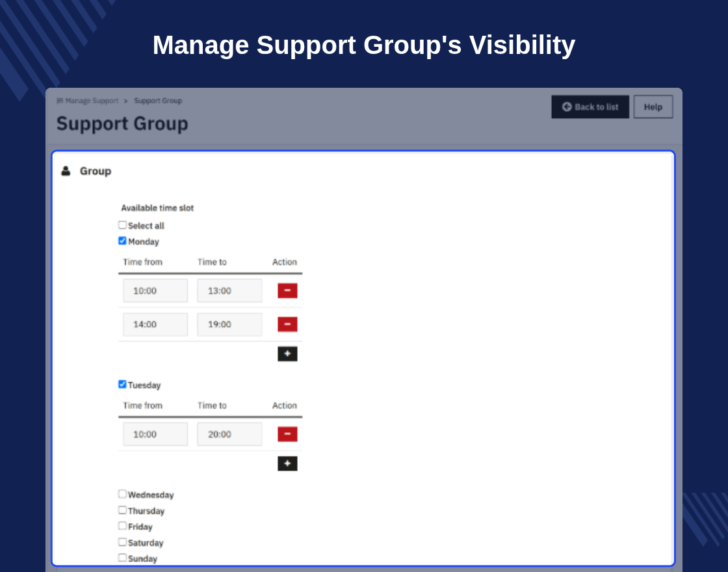The height and width of the screenshot is (572, 728).
Task: Remove Tuesday 10:00–20:00 time slot
Action: [x=287, y=434]
